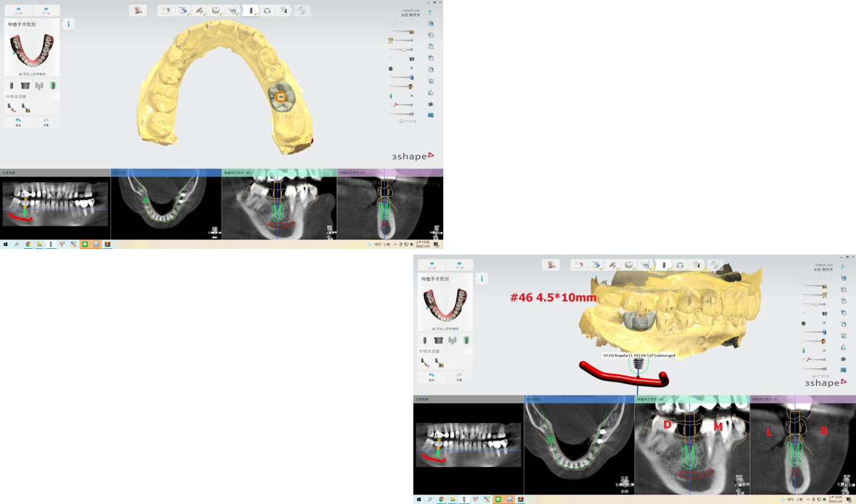The image size is (856, 504).
Task: Toggle the nerve scissors visibility in the #46-annotated window
Action: point(808,360)
